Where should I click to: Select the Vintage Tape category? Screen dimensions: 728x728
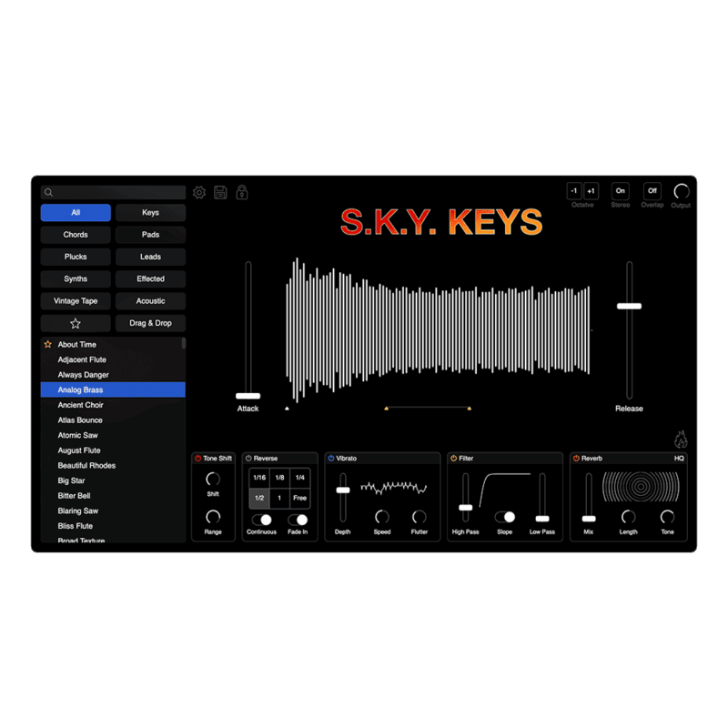tap(76, 301)
